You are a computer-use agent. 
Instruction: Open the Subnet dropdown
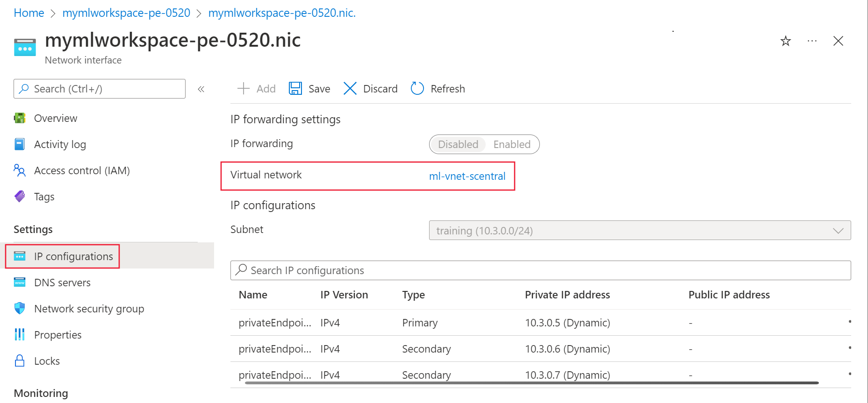(639, 231)
